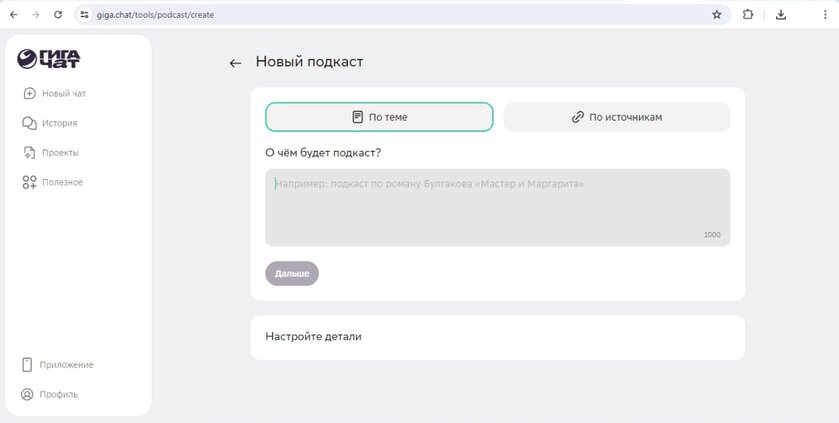Click the podcast topic text field
Image resolution: width=839 pixels, height=423 pixels.
[497, 207]
